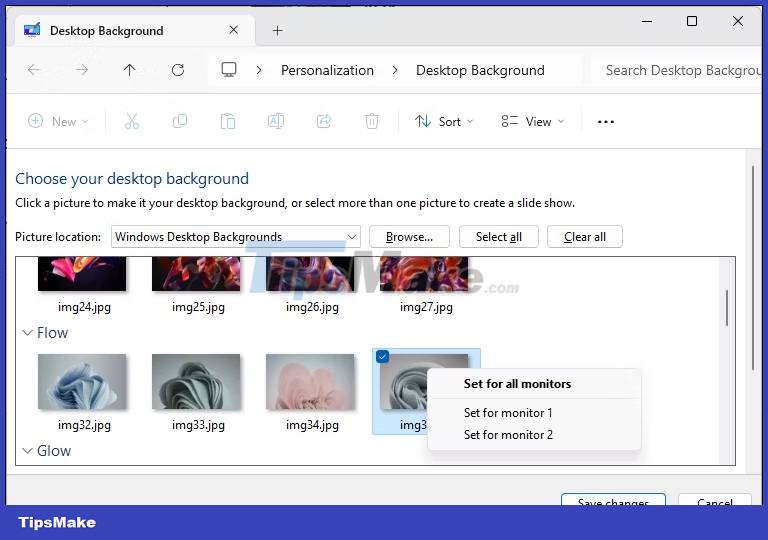This screenshot has width=768, height=540.
Task: Click the Select all button
Action: (499, 237)
